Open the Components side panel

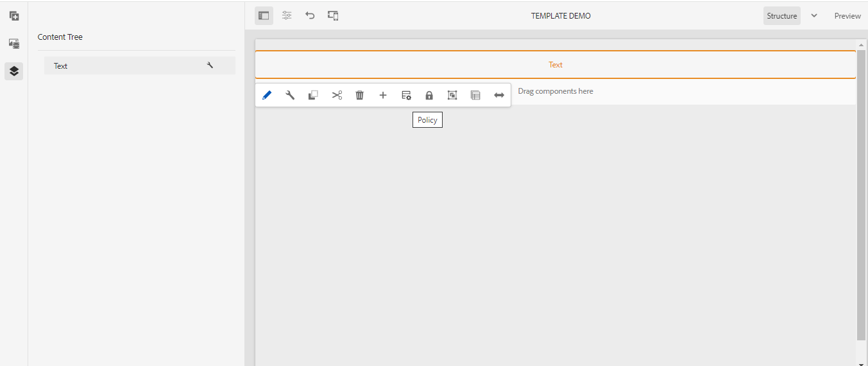point(14,16)
